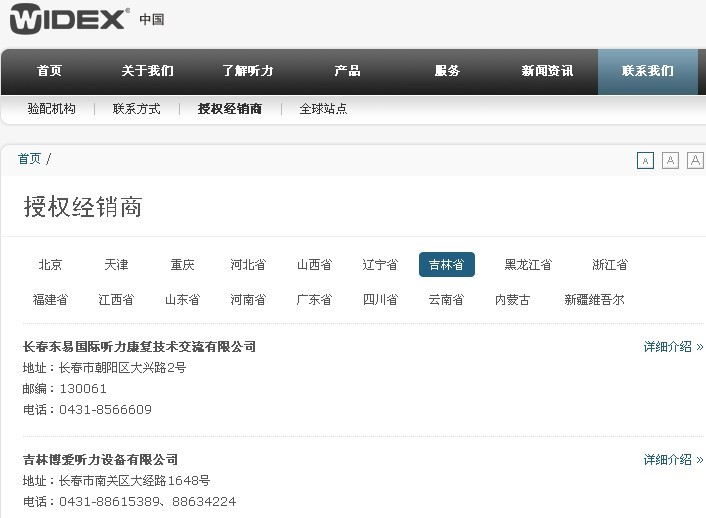The width and height of the screenshot is (706, 518).
Task: Click the Widex logo
Action: (70, 18)
